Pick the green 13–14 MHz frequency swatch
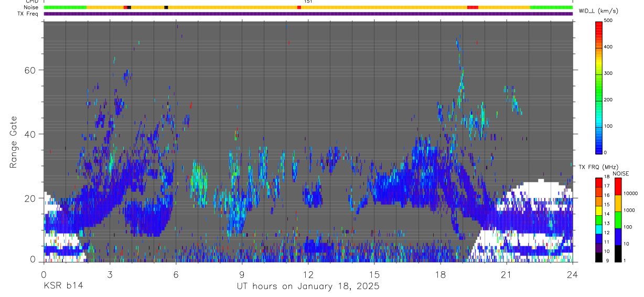This screenshot has width=644, height=297. point(599,219)
